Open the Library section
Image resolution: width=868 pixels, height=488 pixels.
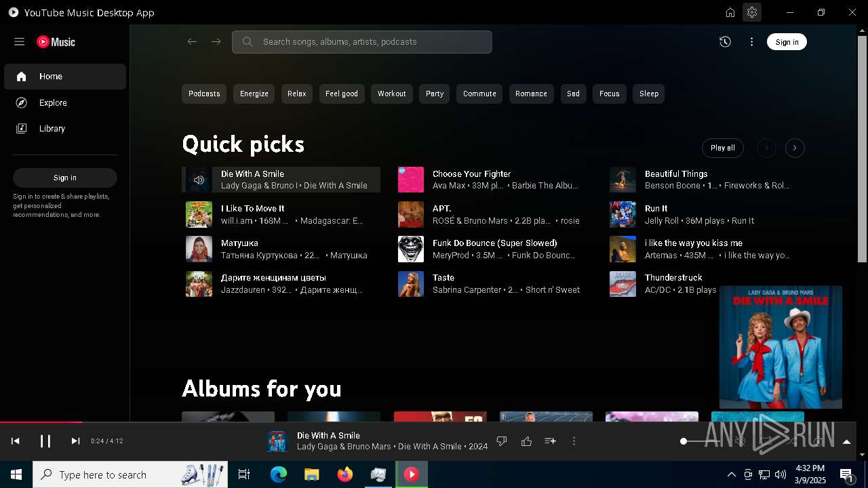65,129
